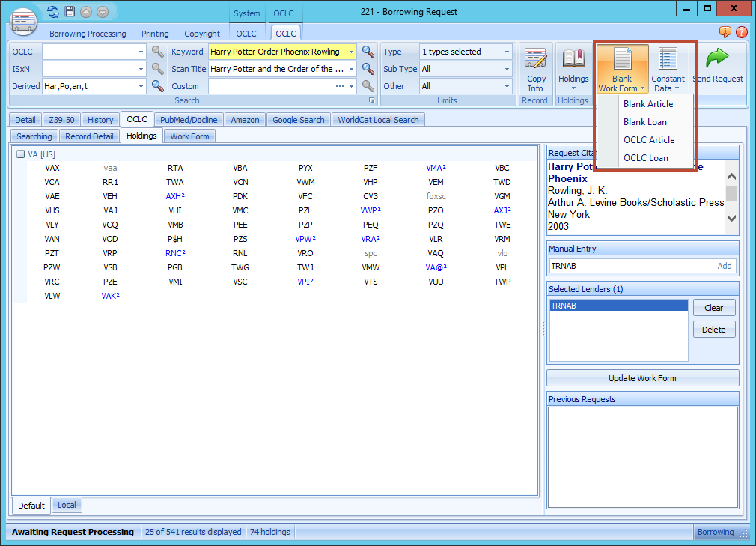The height and width of the screenshot is (546, 756).
Task: Open the Holdings icon in the ribbon
Action: coord(573,67)
